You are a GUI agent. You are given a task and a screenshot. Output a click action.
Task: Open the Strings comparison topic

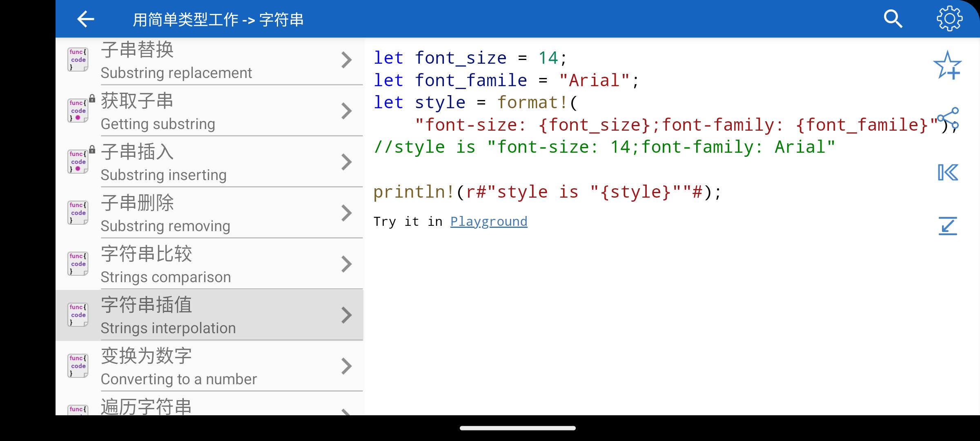(208, 264)
